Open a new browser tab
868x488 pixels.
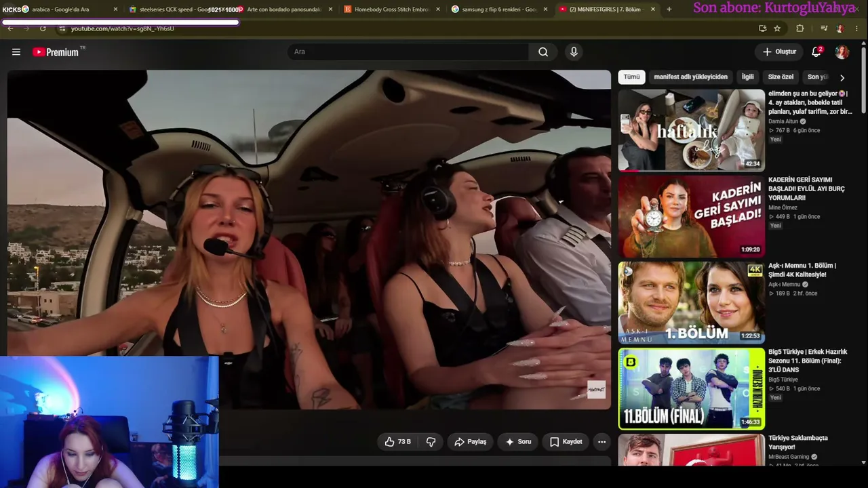(669, 9)
